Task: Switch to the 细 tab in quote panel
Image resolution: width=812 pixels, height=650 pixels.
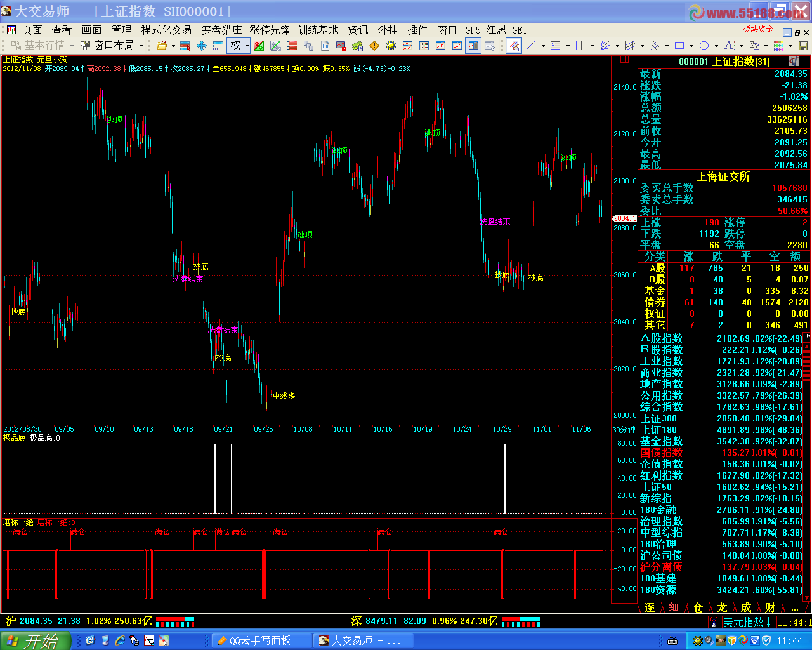Action: tap(674, 607)
